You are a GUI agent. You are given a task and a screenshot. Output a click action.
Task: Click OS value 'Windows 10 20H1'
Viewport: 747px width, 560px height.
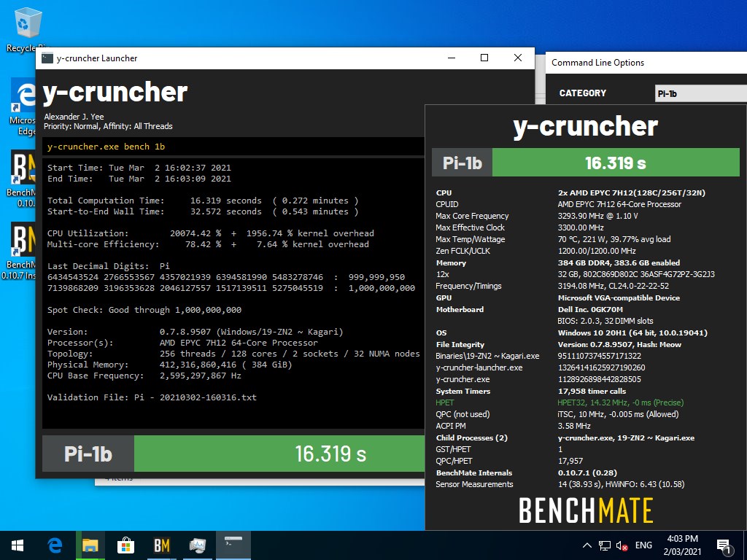(632, 332)
